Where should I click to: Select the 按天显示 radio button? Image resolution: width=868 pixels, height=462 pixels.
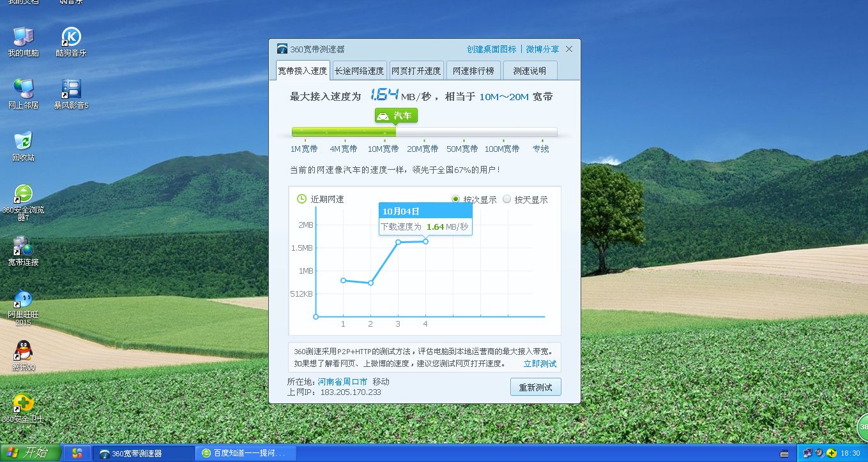click(x=507, y=199)
